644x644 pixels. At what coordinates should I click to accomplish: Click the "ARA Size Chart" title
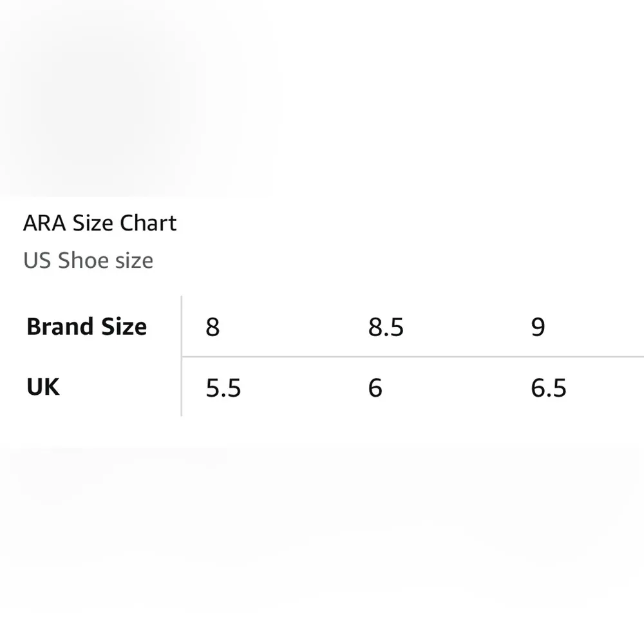point(100,223)
